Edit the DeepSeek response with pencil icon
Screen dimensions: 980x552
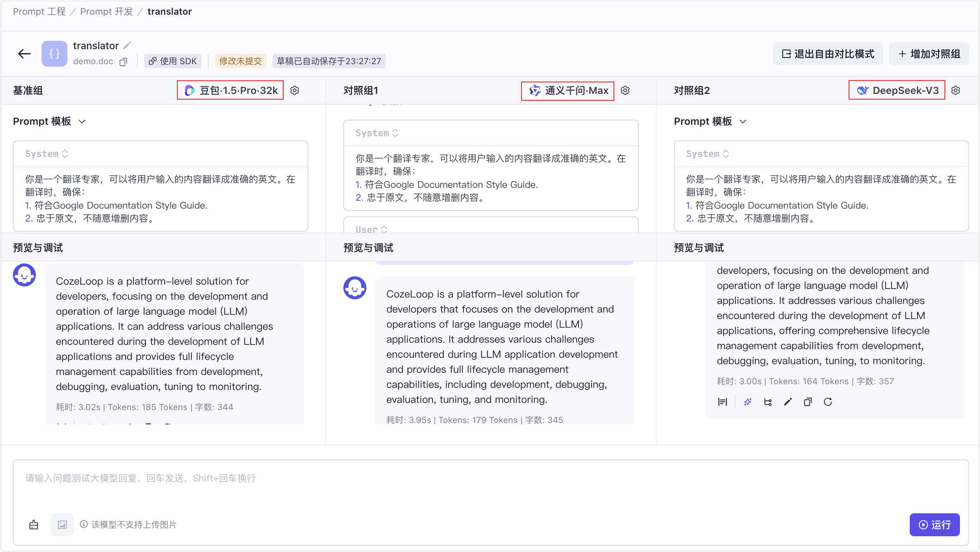point(788,402)
